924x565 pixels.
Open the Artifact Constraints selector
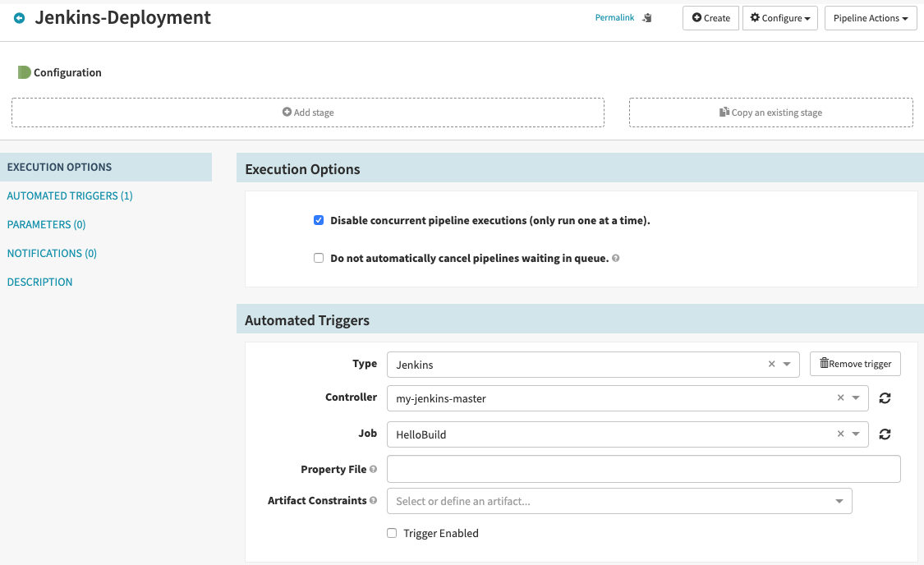point(619,501)
